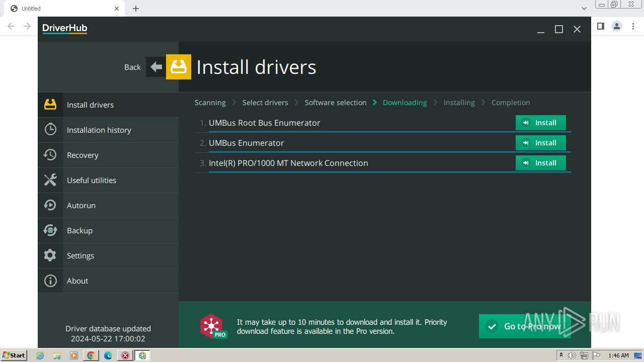Open DriverHub app in the taskbar
The height and width of the screenshot is (362, 644).
[x=142, y=355]
